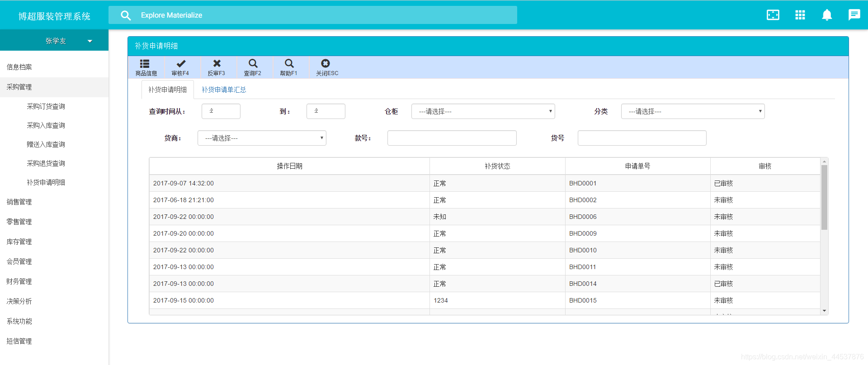Click the 操作日期 column header
The image size is (868, 365).
(289, 166)
